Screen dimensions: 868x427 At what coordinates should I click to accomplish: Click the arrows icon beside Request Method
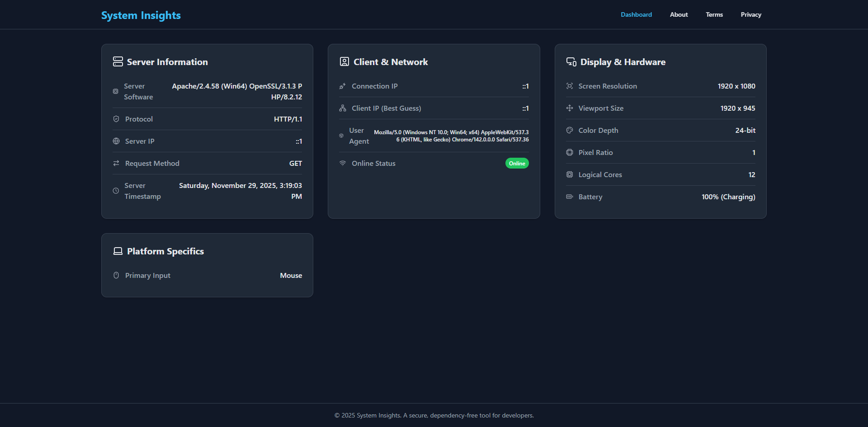[116, 163]
